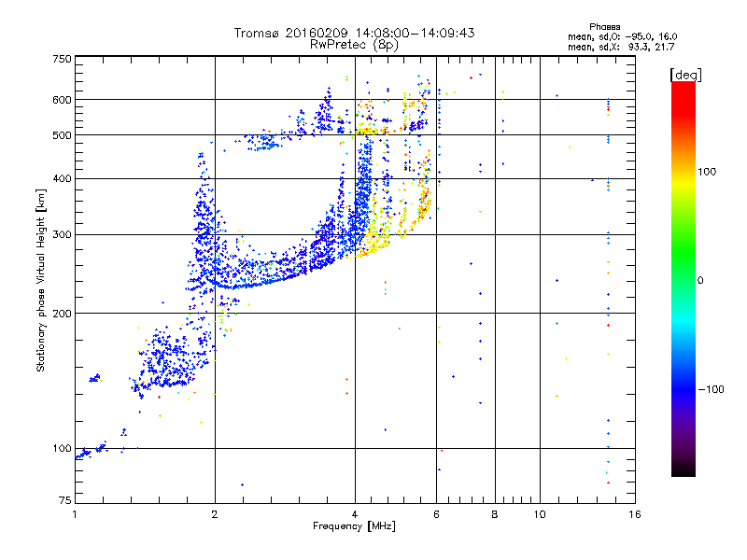
Task: Click the 'Phases' header label
Action: coord(604,27)
